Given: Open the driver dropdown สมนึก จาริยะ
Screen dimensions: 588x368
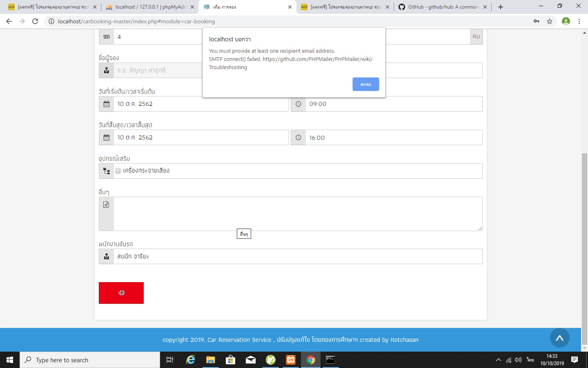Looking at the screenshot, I should click(x=298, y=256).
